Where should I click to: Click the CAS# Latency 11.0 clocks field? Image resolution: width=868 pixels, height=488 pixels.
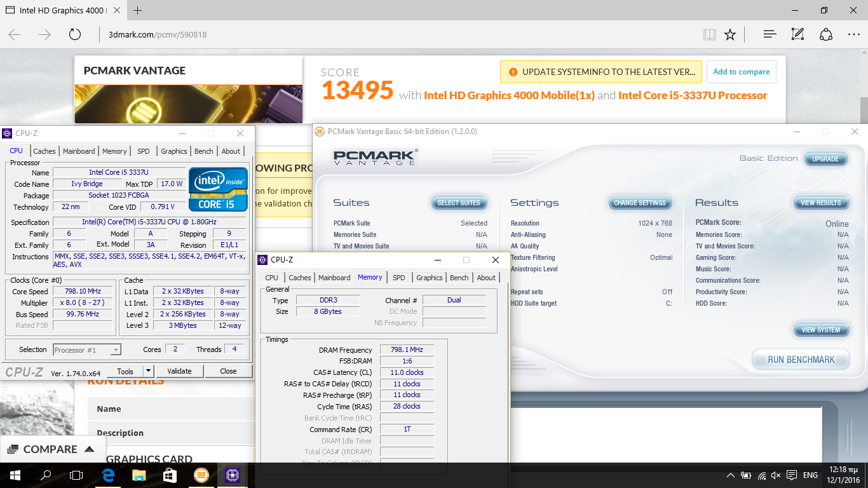pyautogui.click(x=407, y=372)
